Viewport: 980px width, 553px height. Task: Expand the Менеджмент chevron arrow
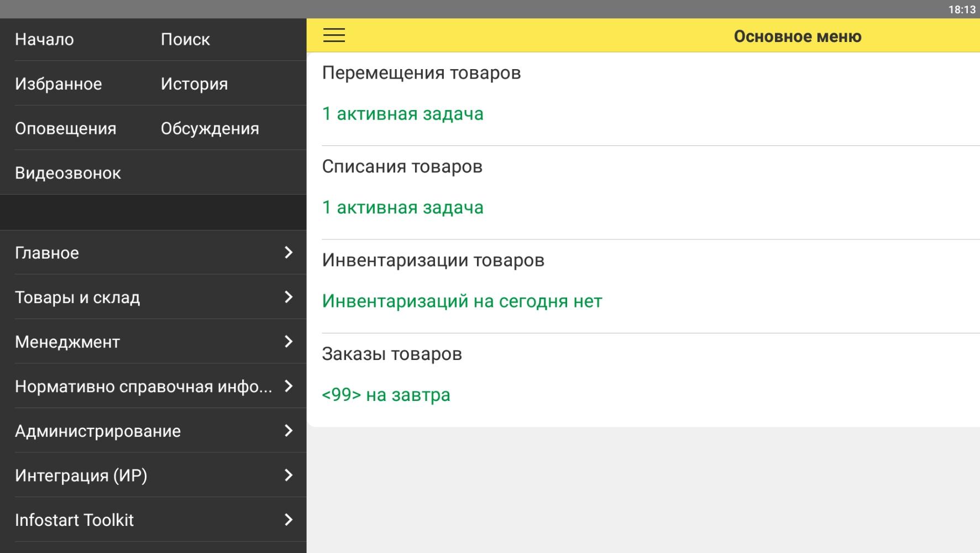[x=288, y=341]
